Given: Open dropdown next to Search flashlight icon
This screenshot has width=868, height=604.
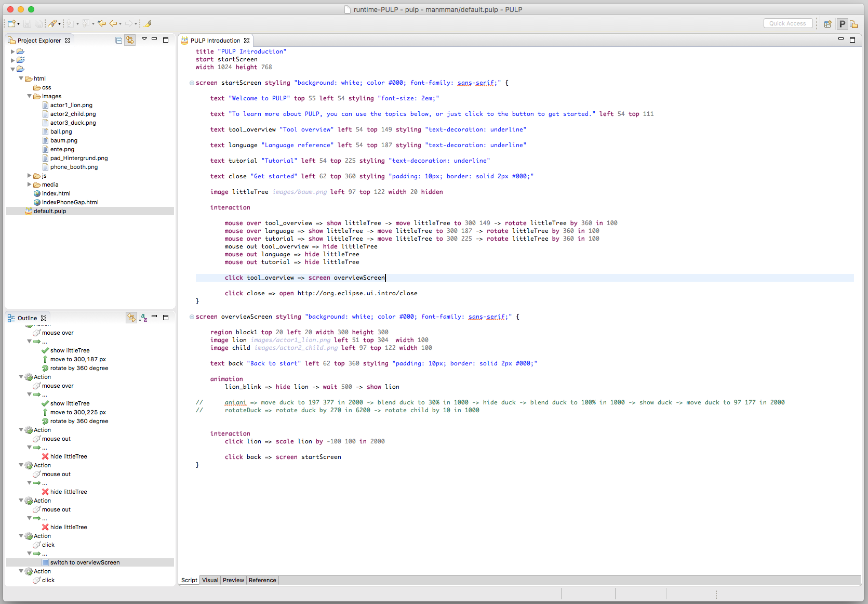Looking at the screenshot, I should (x=60, y=24).
